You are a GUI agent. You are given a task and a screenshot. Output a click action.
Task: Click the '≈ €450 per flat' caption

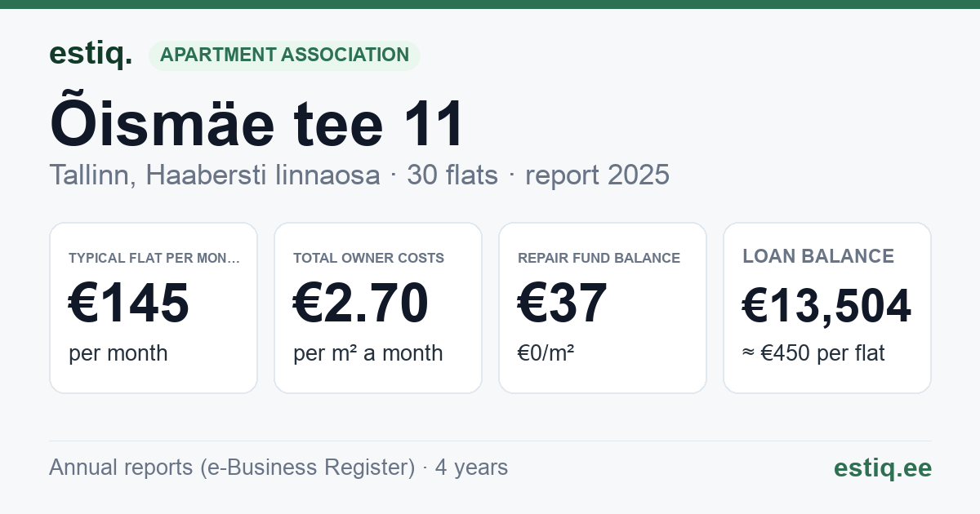click(813, 353)
